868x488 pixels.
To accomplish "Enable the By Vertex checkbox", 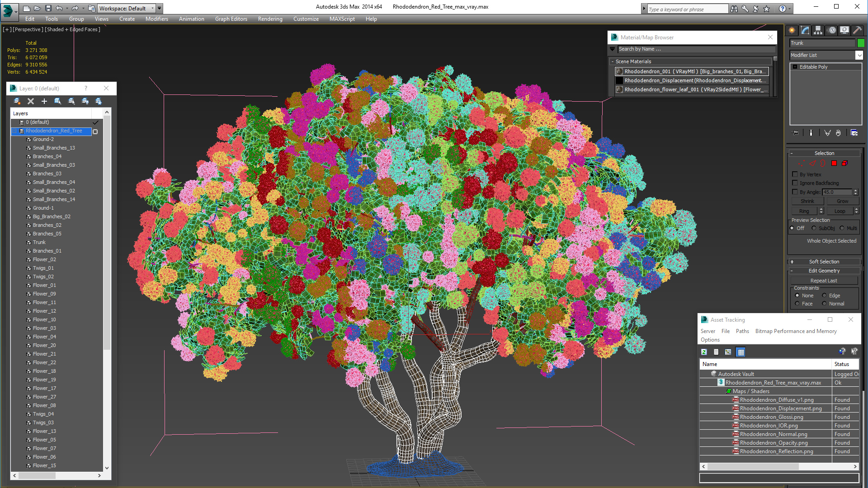I will pyautogui.click(x=795, y=174).
